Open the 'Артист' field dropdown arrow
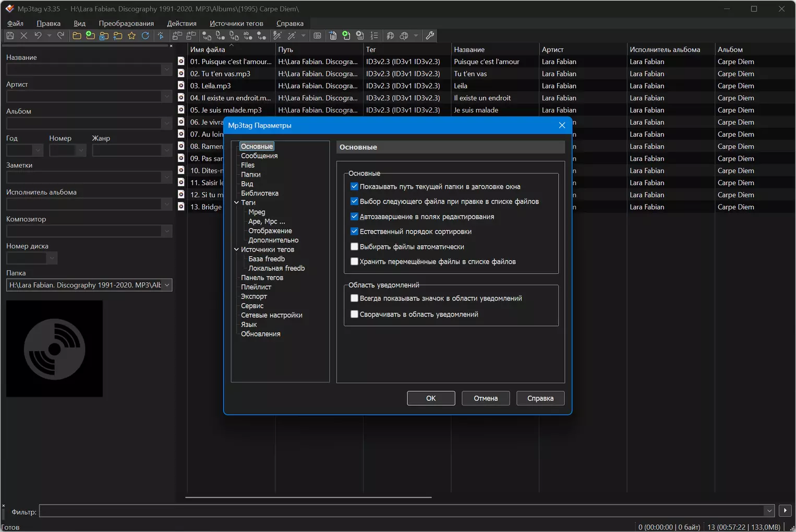The image size is (796, 532). (x=166, y=96)
